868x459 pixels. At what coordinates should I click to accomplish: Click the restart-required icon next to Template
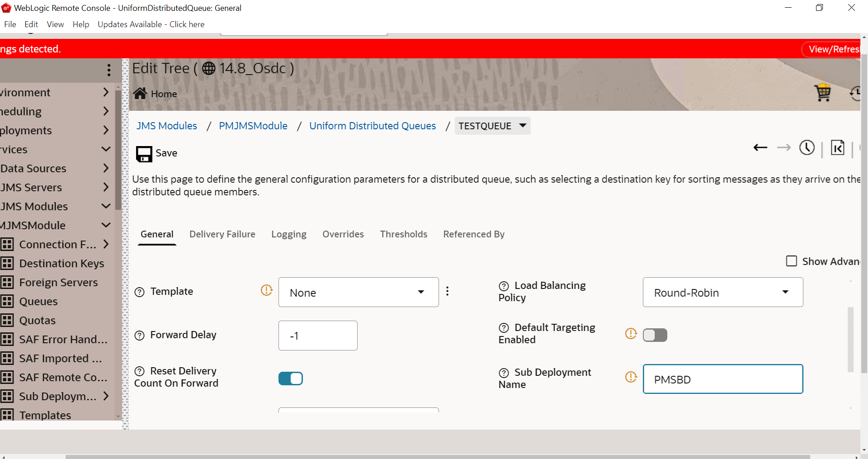click(x=267, y=290)
